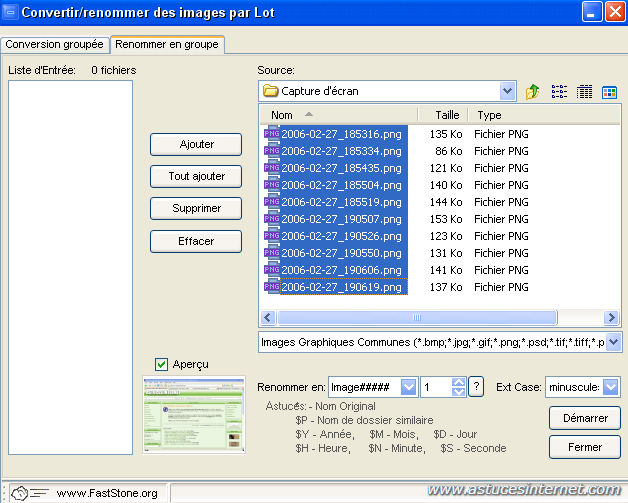Decrease the start number spinner
The width and height of the screenshot is (628, 503).
459,392
